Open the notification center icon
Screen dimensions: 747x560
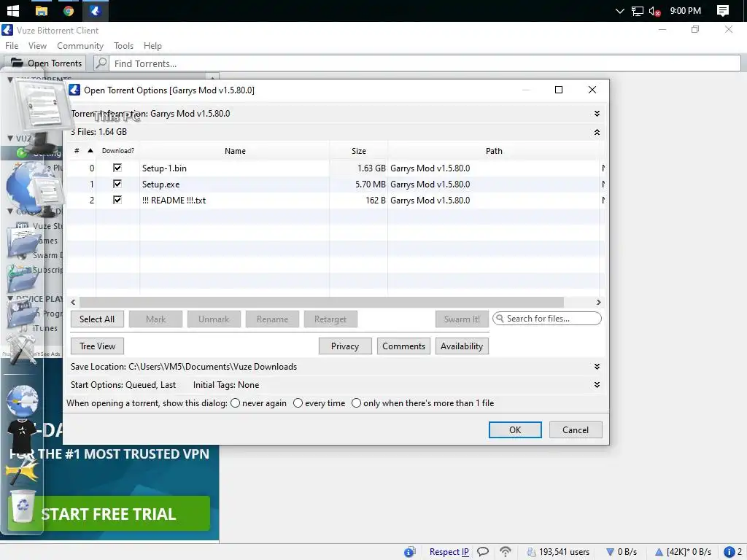723,10
